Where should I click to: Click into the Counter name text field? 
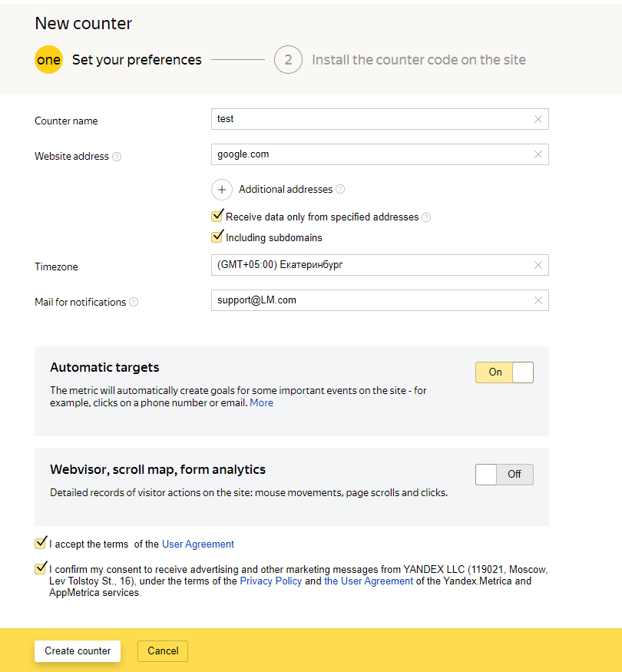[x=369, y=119]
